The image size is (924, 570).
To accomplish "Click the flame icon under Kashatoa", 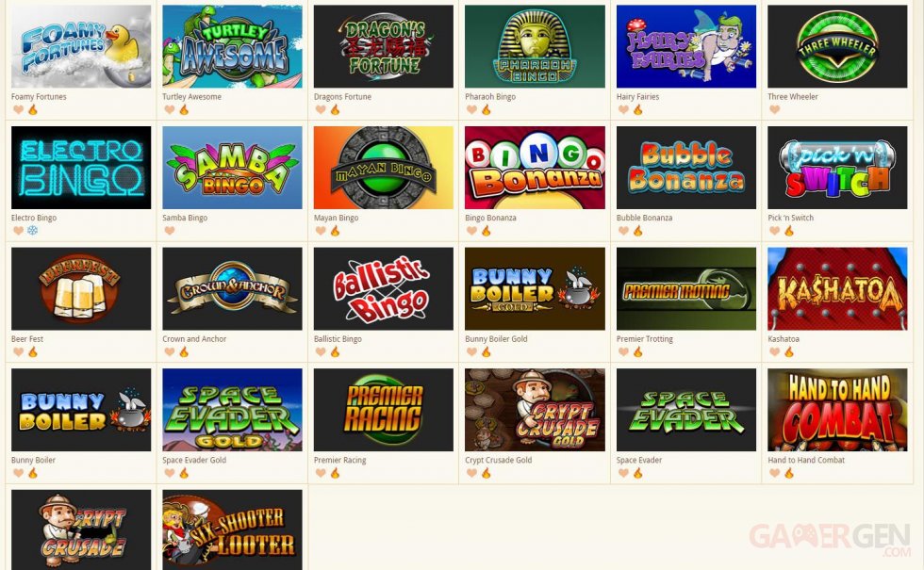I will tap(789, 351).
